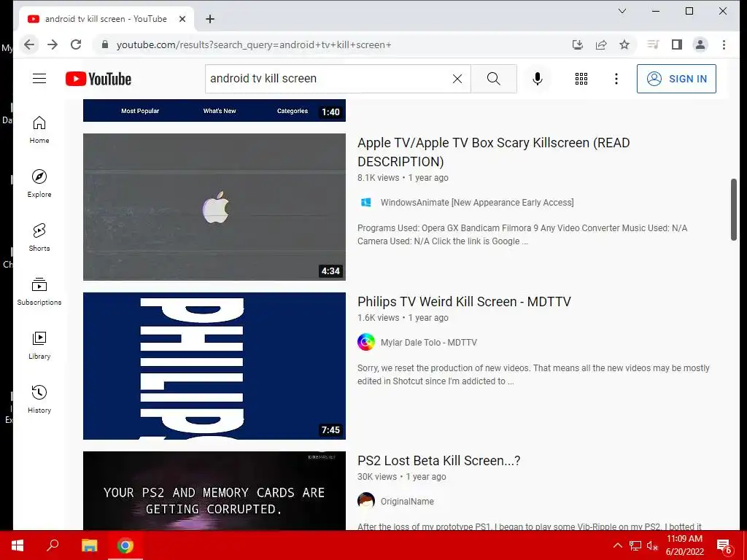Click the 1:40 video thumbnail at top
Viewport: 747px width, 560px height.
pyautogui.click(x=214, y=111)
